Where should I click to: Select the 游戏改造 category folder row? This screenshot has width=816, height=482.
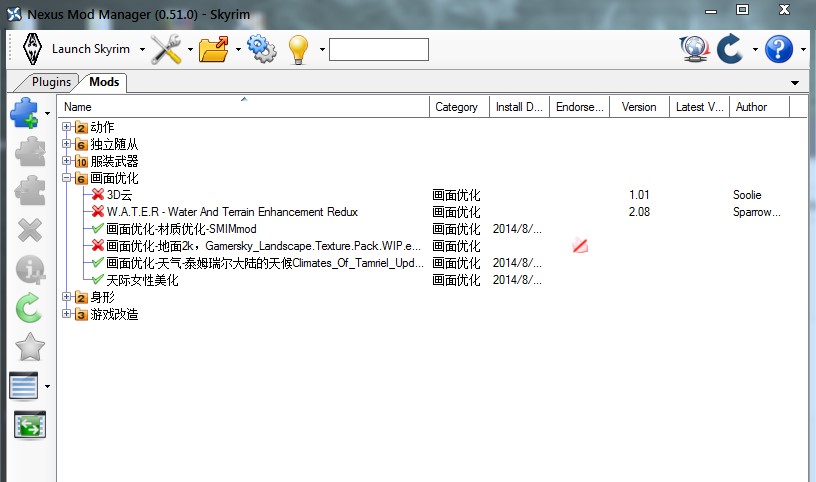point(106,314)
